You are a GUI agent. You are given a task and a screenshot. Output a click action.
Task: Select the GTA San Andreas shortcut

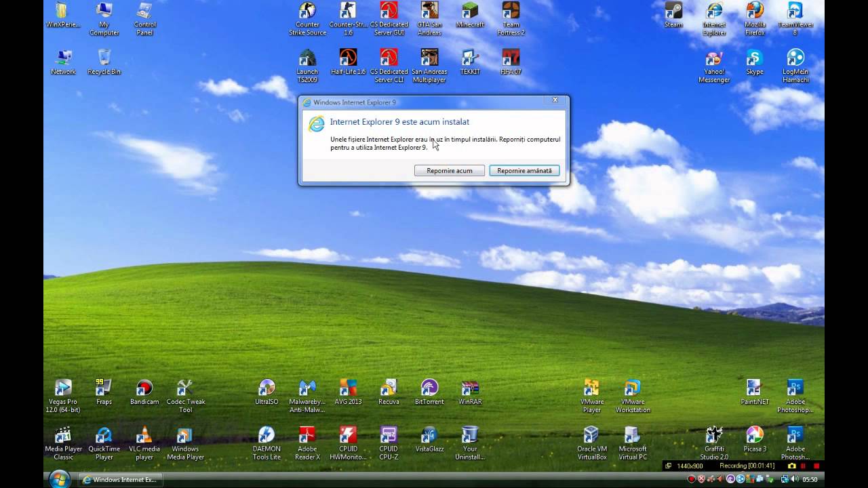coord(429,19)
